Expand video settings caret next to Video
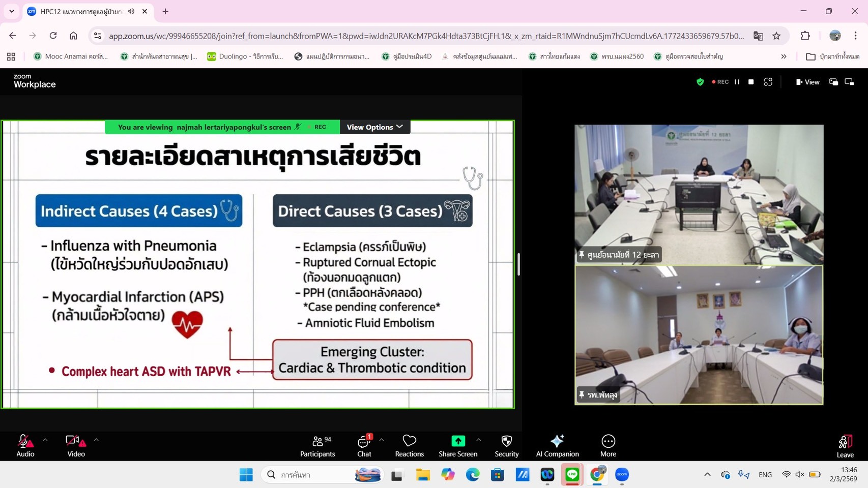Image resolution: width=868 pixels, height=488 pixels. 96,440
